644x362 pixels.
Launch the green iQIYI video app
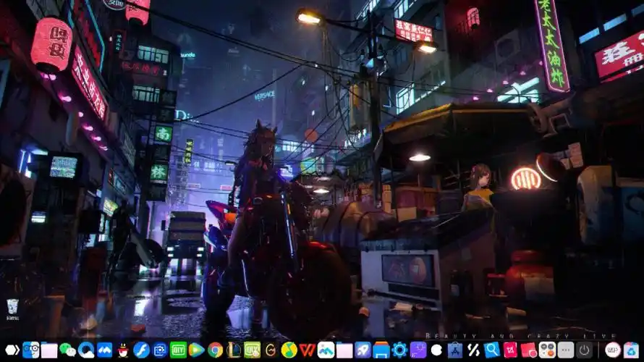point(178,350)
